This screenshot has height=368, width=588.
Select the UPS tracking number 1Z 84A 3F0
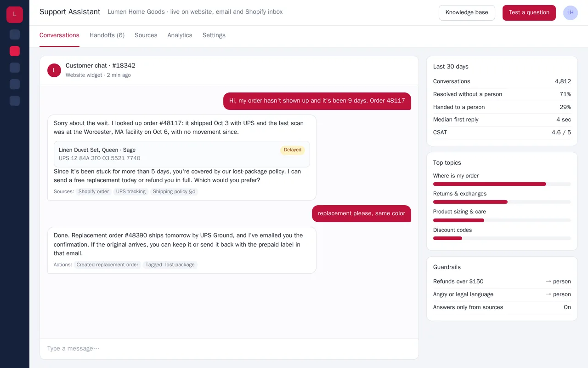click(100, 158)
